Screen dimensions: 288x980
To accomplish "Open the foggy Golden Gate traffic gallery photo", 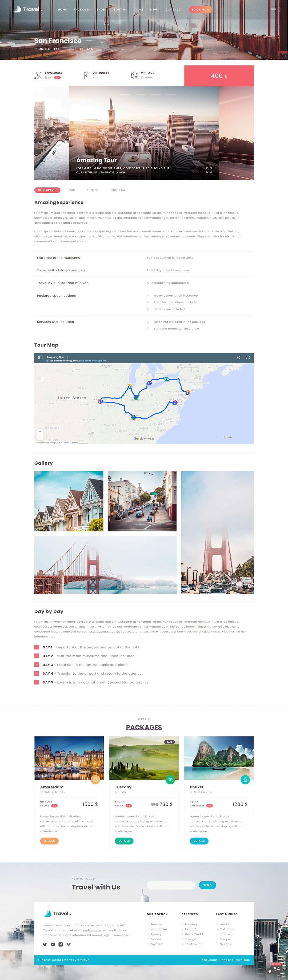I will pyautogui.click(x=217, y=532).
